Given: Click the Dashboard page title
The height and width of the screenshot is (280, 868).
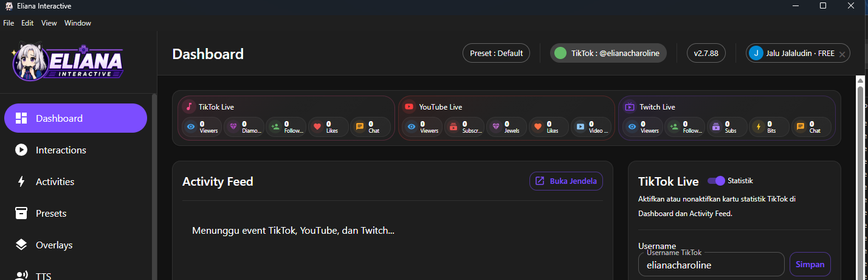Looking at the screenshot, I should [208, 54].
